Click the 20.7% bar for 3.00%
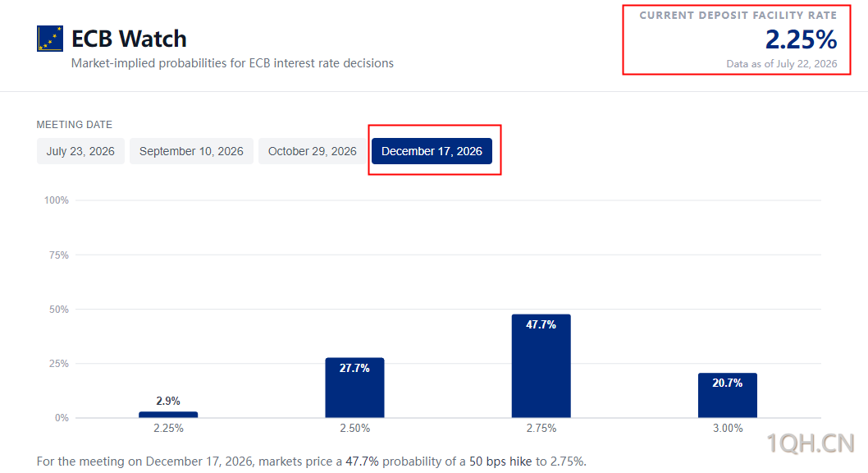This screenshot has height=473, width=868. (728, 396)
